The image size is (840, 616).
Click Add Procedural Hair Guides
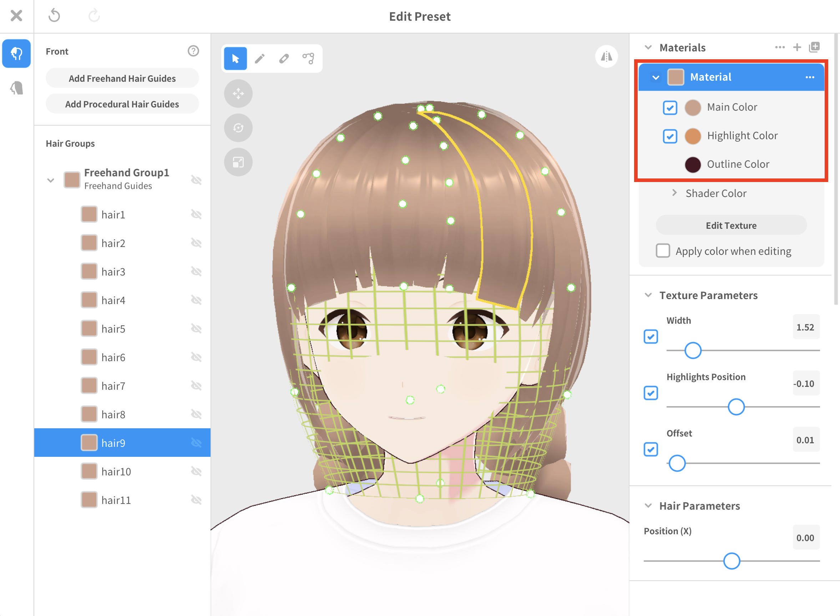122,104
